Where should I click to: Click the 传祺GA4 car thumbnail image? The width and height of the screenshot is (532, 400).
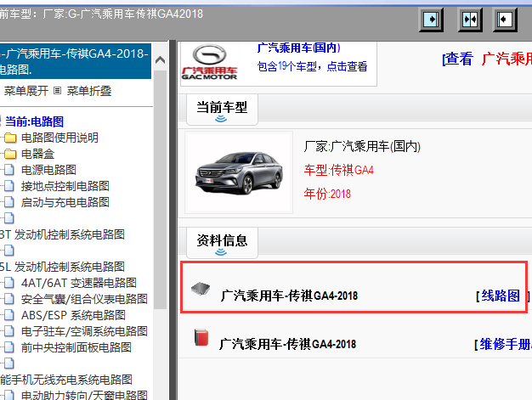[x=239, y=172]
